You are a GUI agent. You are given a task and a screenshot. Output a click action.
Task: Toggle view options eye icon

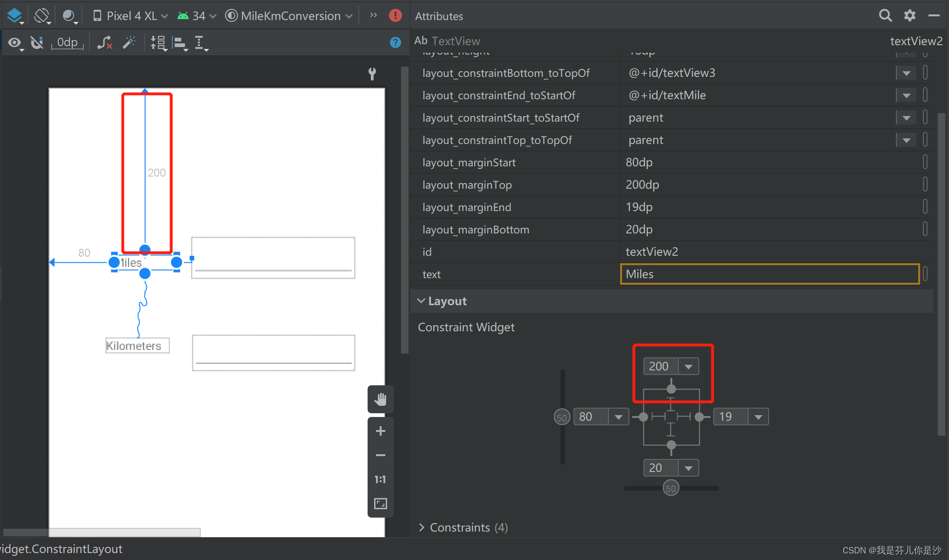coord(15,43)
